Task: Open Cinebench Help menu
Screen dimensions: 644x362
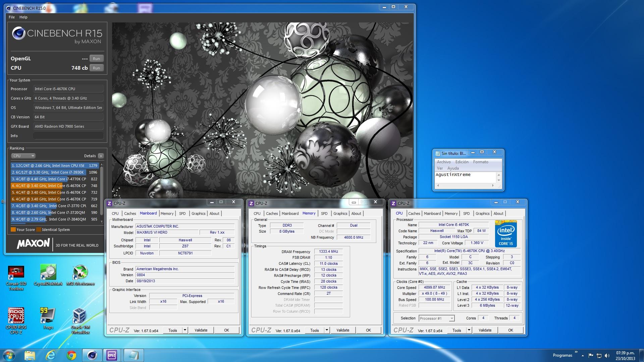Action: pyautogui.click(x=23, y=17)
